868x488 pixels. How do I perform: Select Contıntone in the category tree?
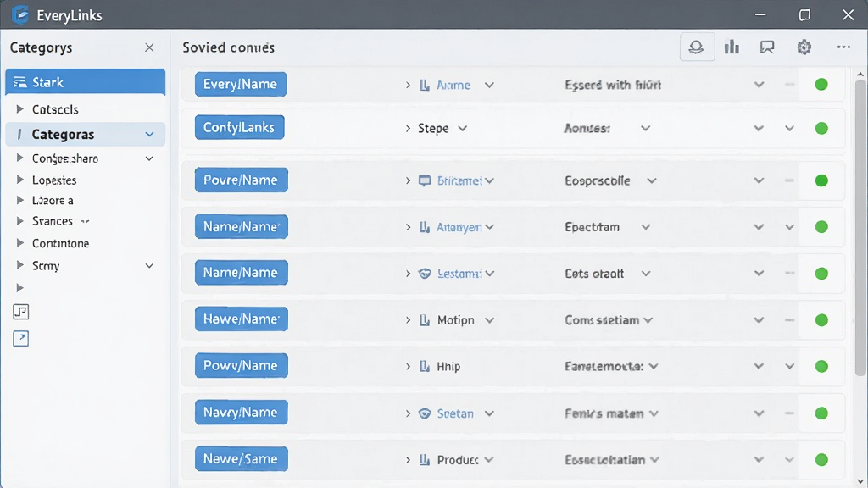click(60, 243)
